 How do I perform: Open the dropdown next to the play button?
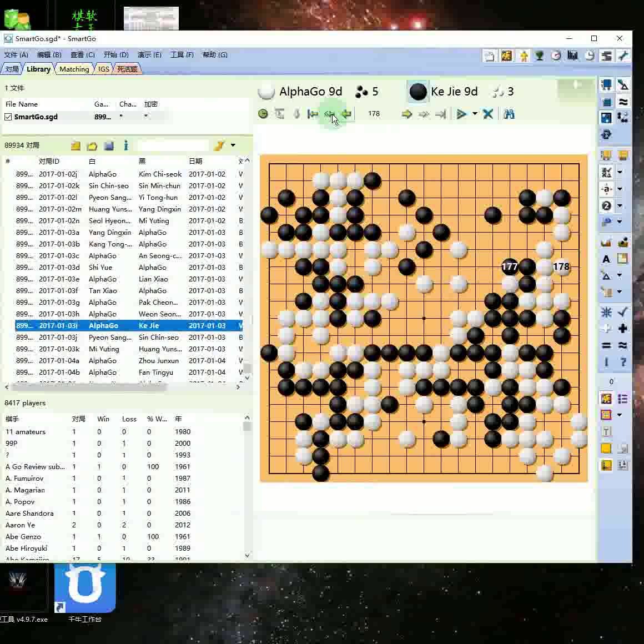[475, 114]
